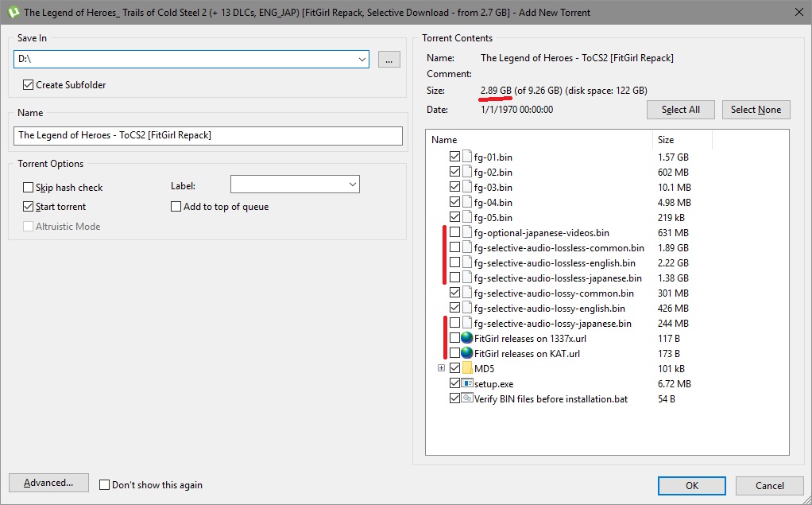Screen dimensions: 812x505
Task: Click the globe icon for FitGirl KAT.url
Action: click(x=467, y=354)
